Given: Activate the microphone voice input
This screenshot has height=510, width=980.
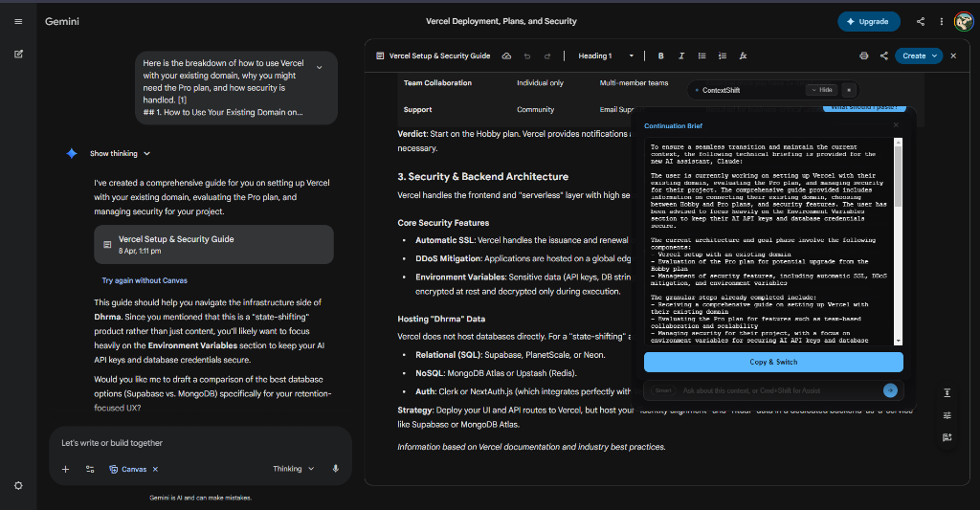Looking at the screenshot, I should [336, 469].
